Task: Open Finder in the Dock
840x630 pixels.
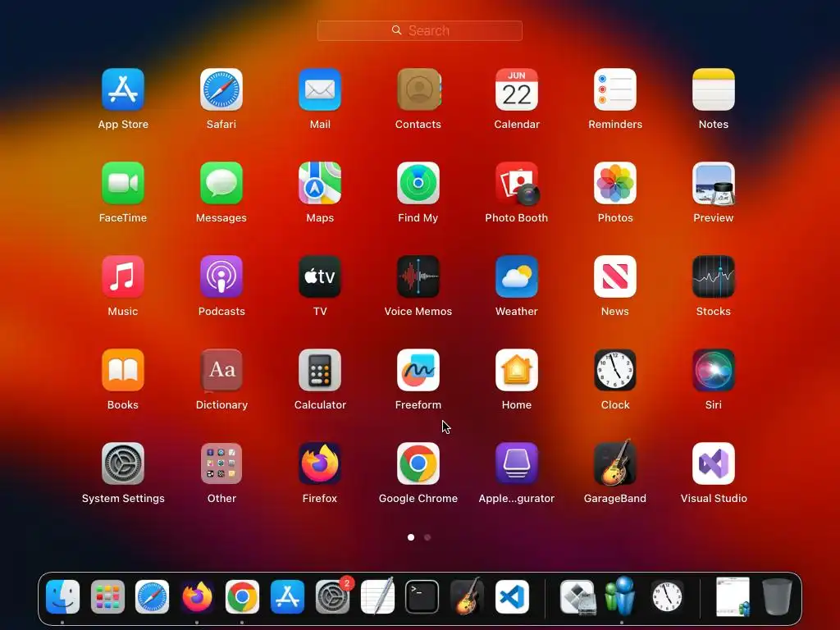Action: tap(62, 597)
